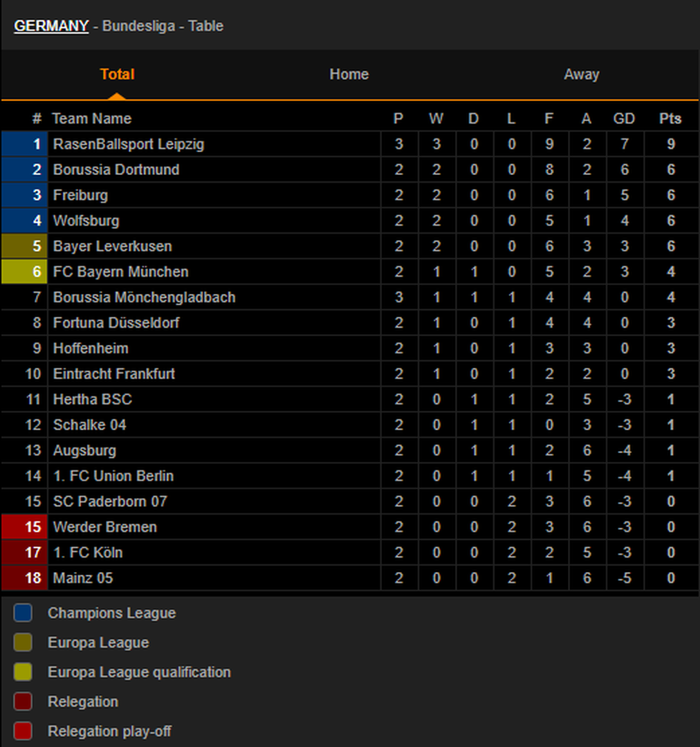
Task: Switch to the Home table tab
Action: pyautogui.click(x=349, y=74)
